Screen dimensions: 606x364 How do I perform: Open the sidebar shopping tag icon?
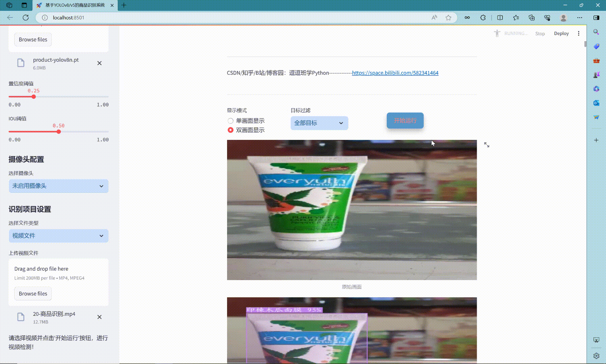(596, 46)
